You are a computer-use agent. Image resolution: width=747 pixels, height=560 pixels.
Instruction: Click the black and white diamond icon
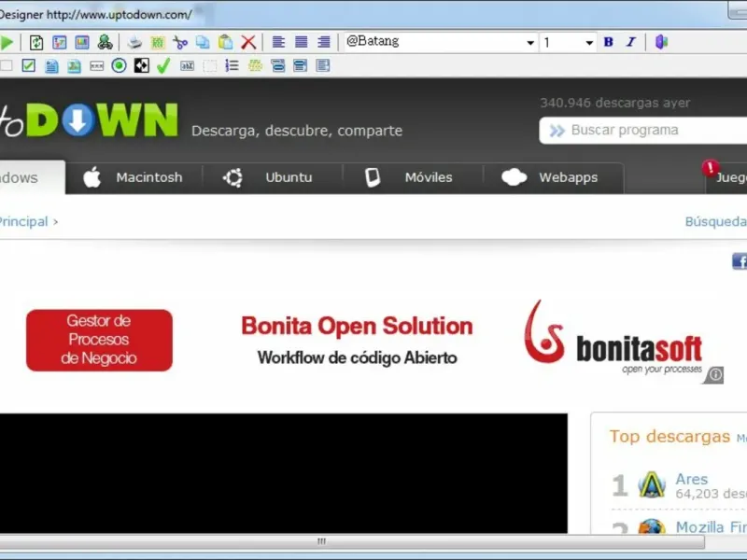pos(142,65)
